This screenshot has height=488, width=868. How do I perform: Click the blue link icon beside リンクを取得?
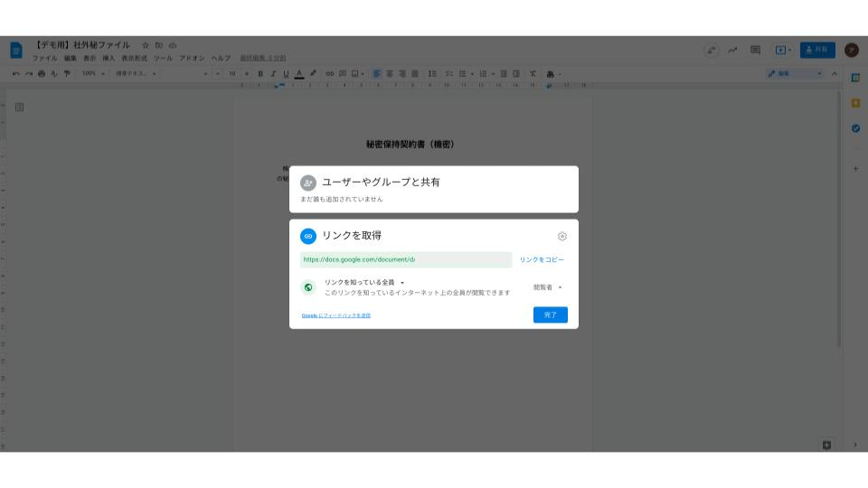tap(308, 236)
